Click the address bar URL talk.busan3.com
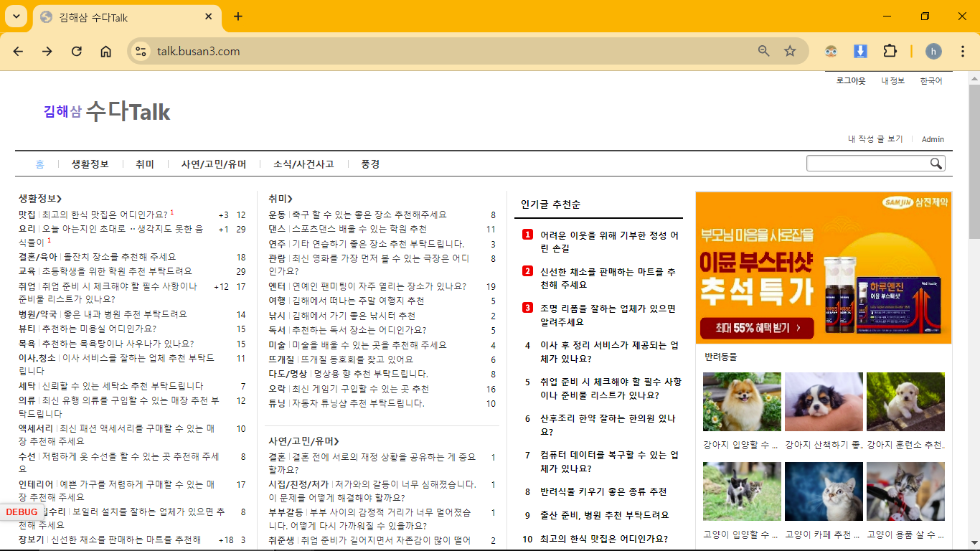The width and height of the screenshot is (980, 551). click(199, 51)
